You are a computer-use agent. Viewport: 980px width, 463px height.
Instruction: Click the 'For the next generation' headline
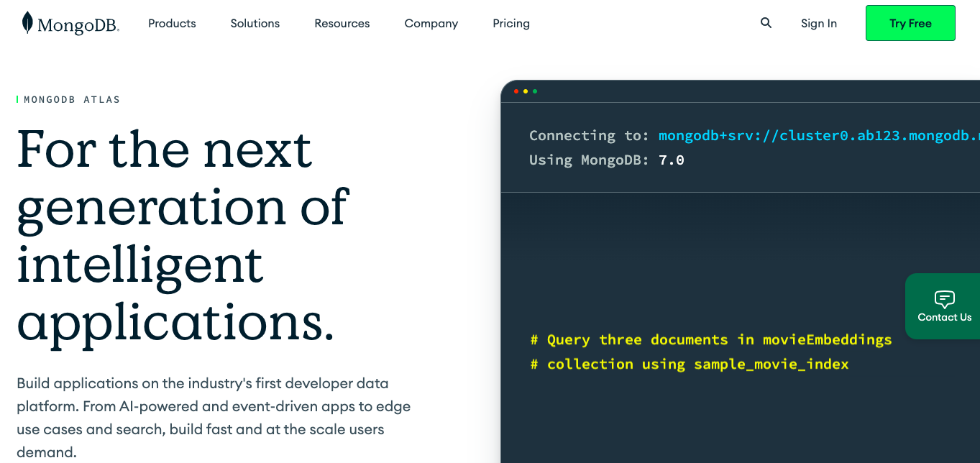coord(183,235)
